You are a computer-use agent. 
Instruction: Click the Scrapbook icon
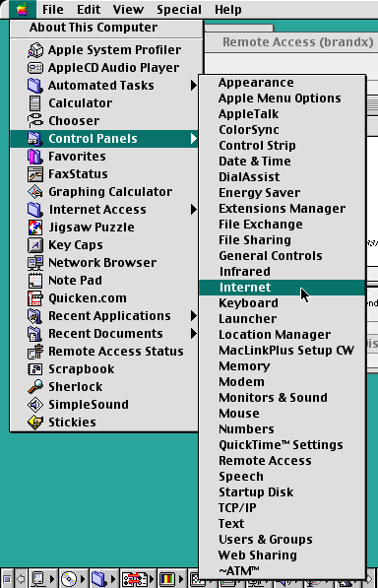click(x=35, y=369)
